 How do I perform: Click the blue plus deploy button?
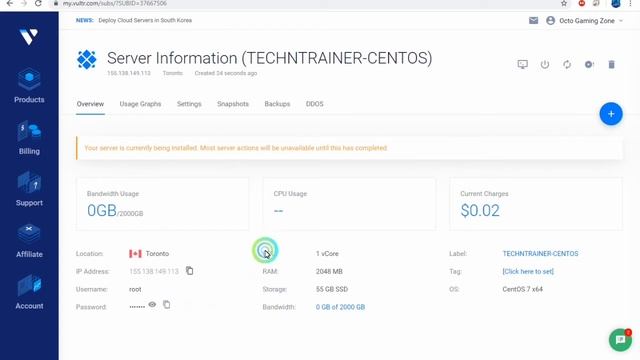611,114
